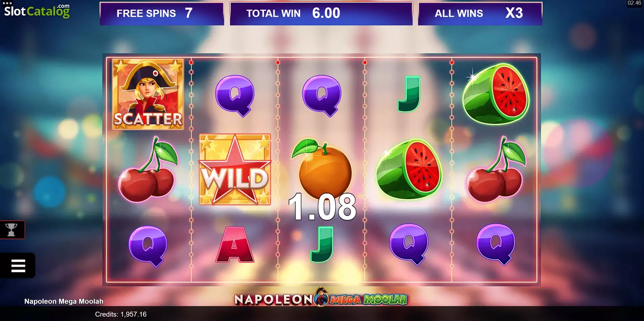Click the green J in bottom middle reel
Image resolution: width=644 pixels, height=321 pixels.
(x=322, y=244)
